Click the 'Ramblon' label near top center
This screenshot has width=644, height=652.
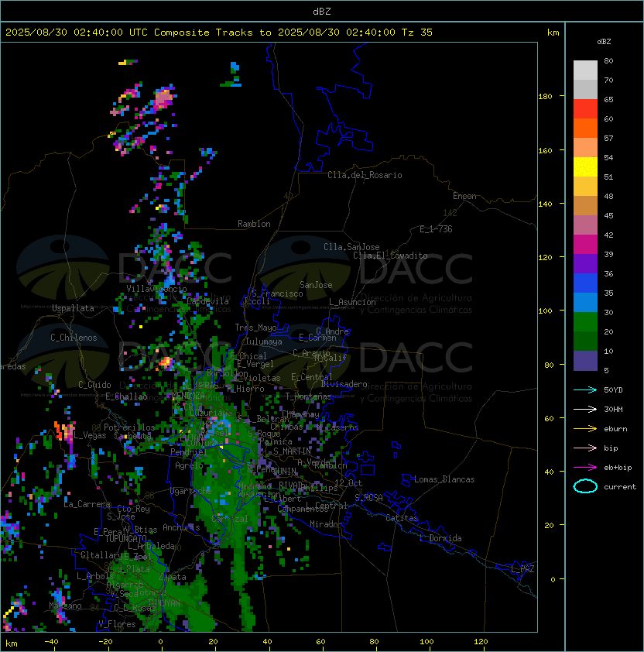(254, 224)
